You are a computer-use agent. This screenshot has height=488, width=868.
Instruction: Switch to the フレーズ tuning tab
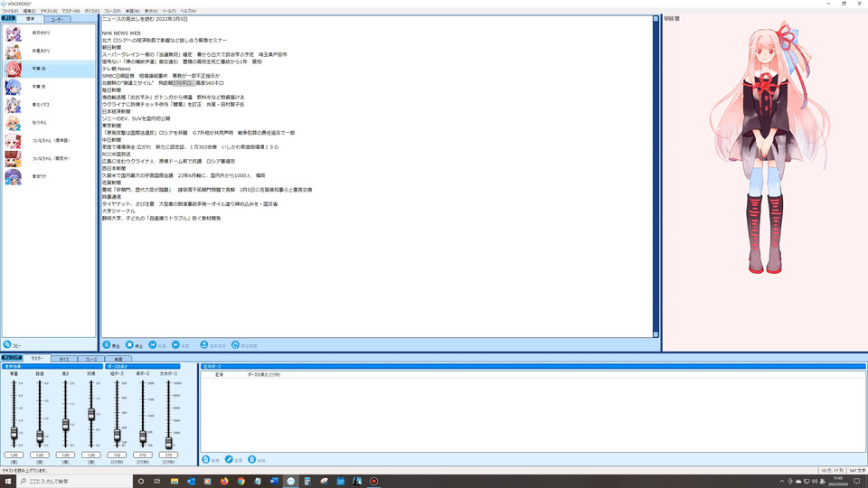click(90, 359)
